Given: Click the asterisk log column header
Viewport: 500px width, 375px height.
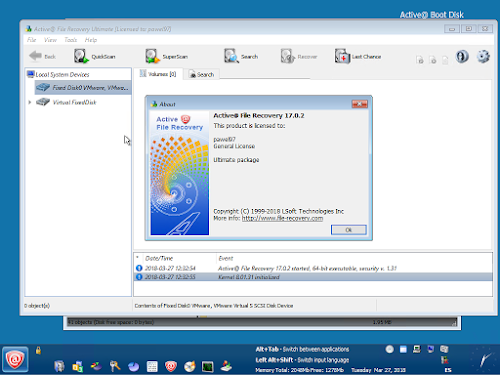Looking at the screenshot, I should tap(138, 258).
